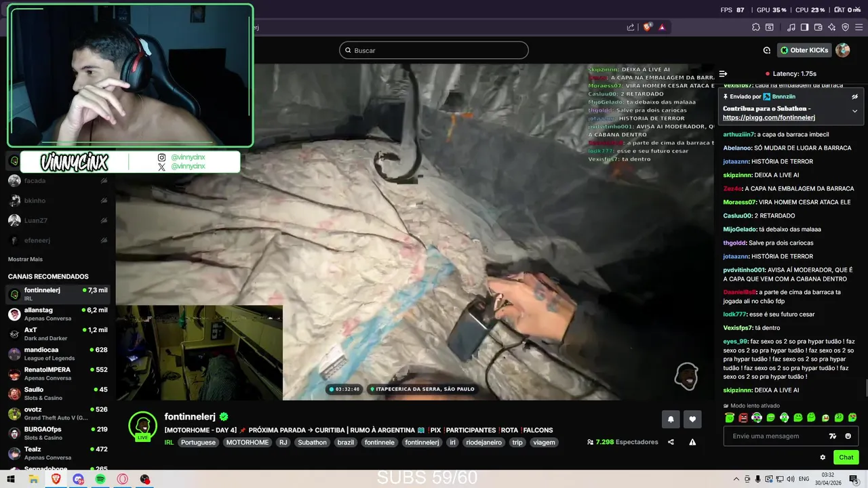Click the viagem tag
Screen dimensions: 868x488
coord(544,443)
